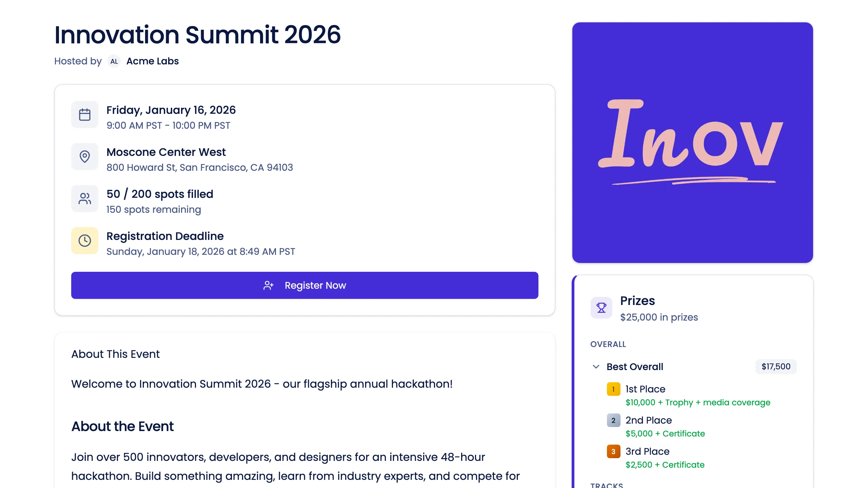The width and height of the screenshot is (868, 488).
Task: Open the $17,500 prize amount details
Action: pos(776,366)
